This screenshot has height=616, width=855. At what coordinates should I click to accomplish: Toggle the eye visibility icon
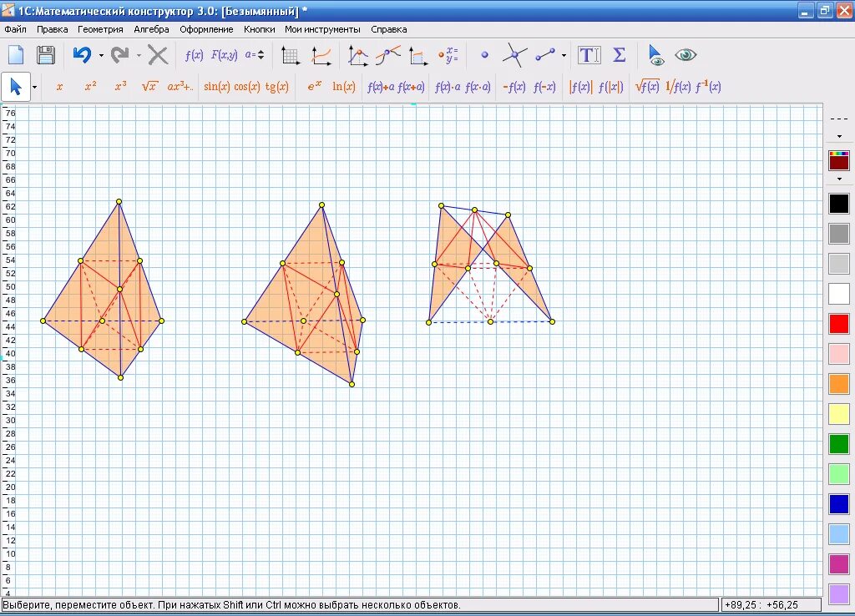click(x=686, y=55)
